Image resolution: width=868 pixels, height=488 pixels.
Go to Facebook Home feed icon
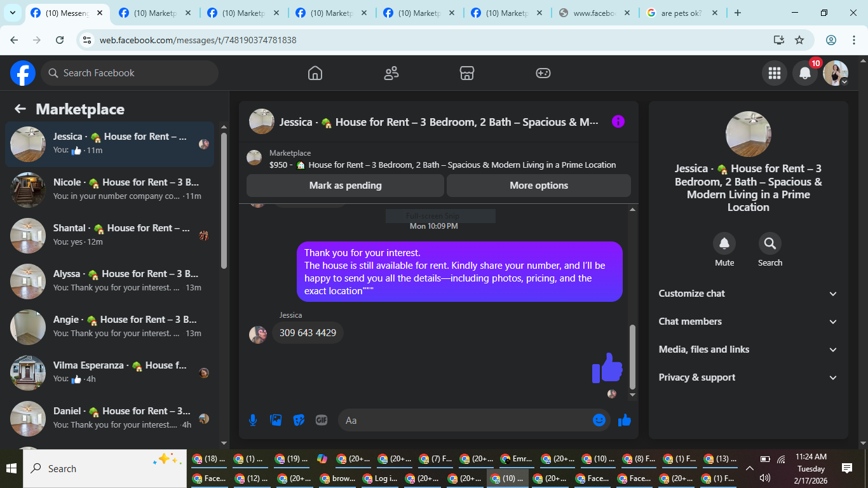(x=315, y=73)
